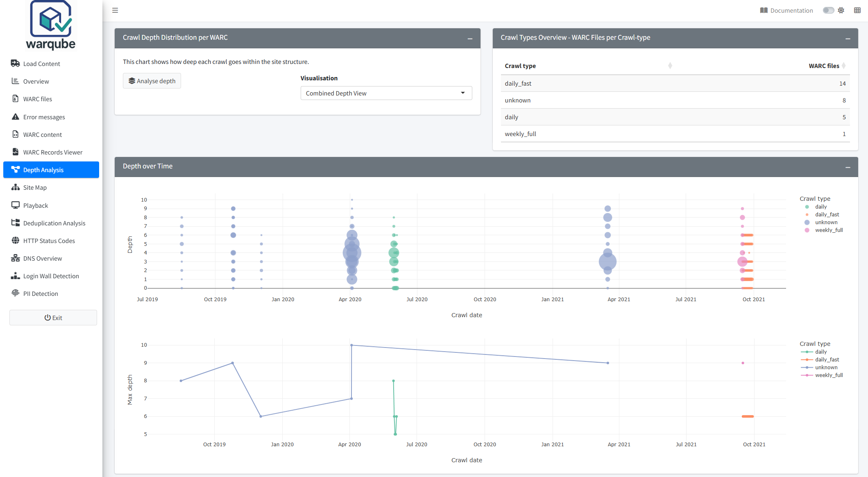Open Site Map menu item
The image size is (868, 477).
coord(51,187)
